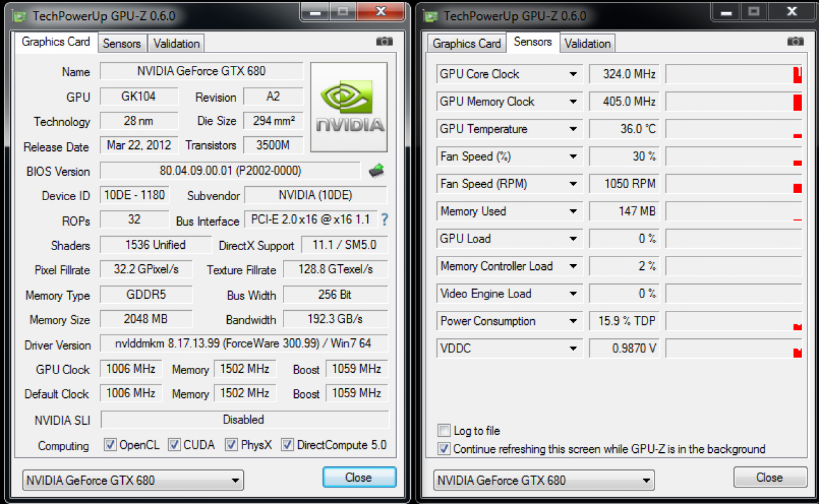Screen dimensions: 819x504
Task: Click the 147 MB memory used reading
Action: tap(624, 212)
